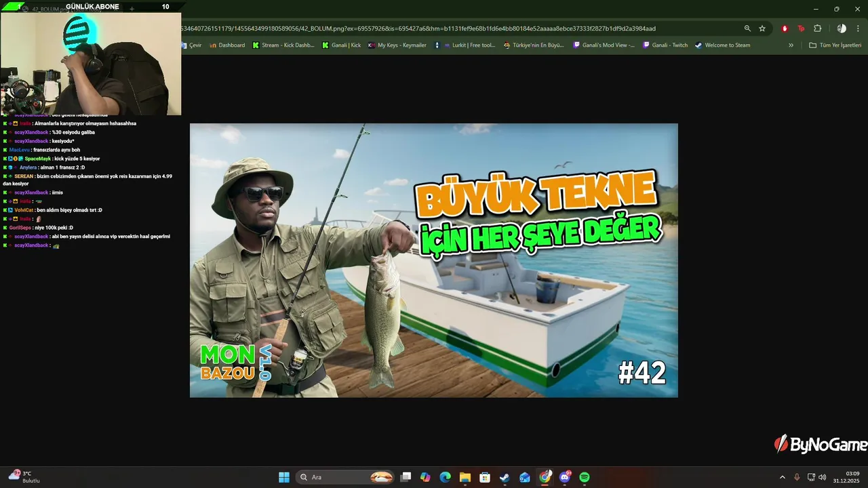This screenshot has width=868, height=488.
Task: Open the 'Welcome to Steam' bookmark
Action: [723, 45]
